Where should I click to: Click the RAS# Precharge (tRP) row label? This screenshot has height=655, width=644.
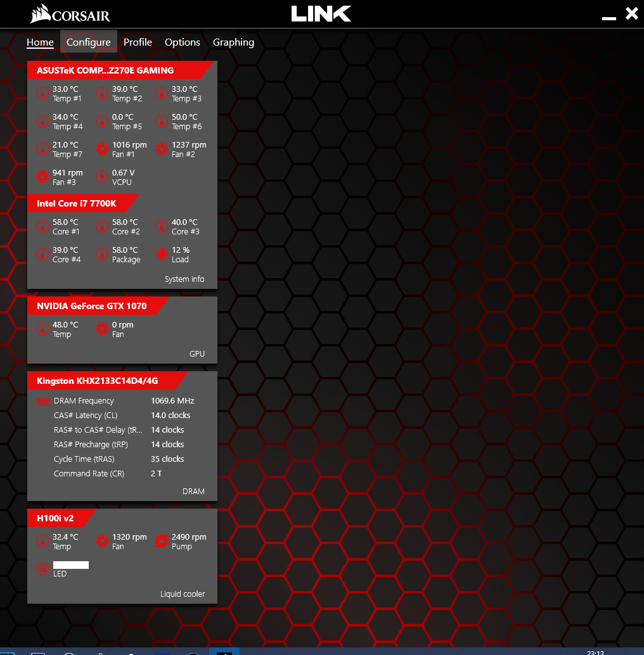pos(91,445)
